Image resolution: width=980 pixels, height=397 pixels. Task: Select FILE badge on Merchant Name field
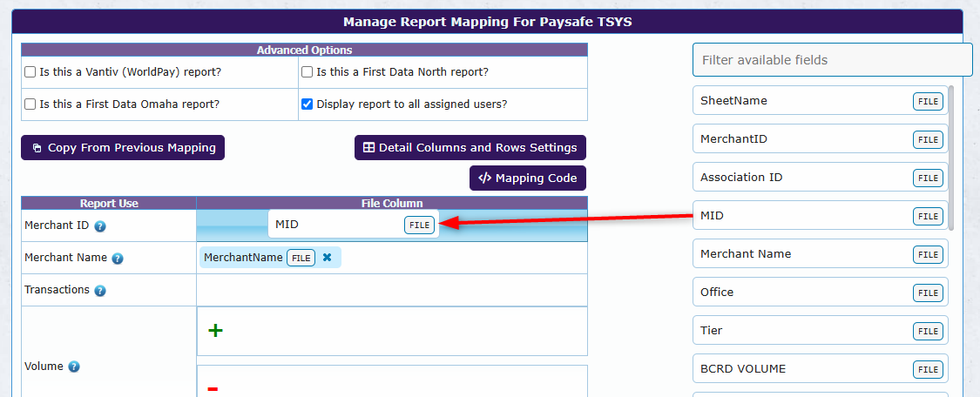[928, 255]
